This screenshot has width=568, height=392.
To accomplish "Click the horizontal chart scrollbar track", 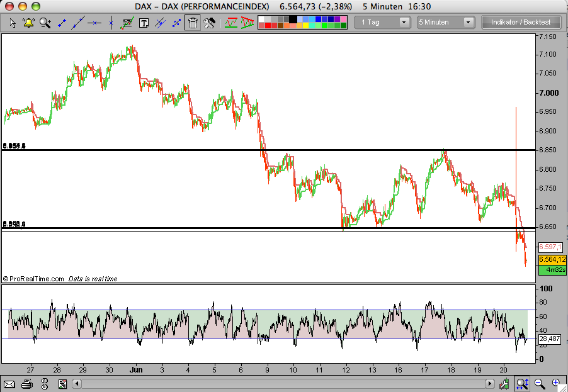I will pos(283,384).
